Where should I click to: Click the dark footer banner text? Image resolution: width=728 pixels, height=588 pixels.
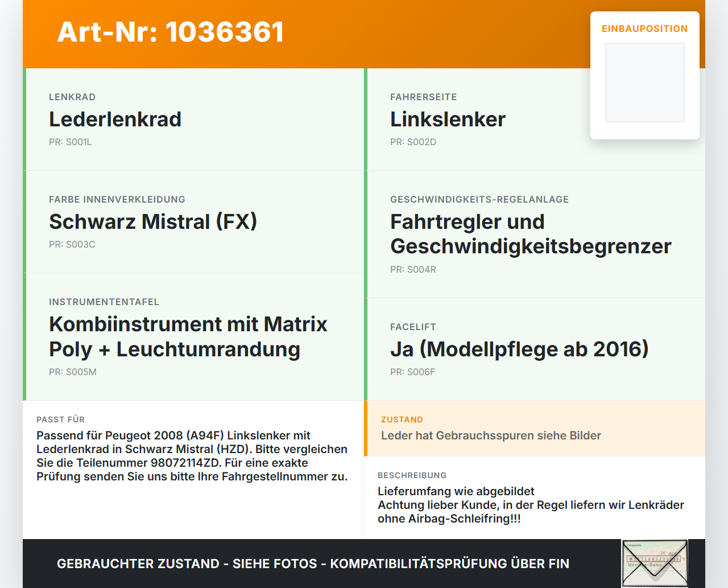pos(313,564)
